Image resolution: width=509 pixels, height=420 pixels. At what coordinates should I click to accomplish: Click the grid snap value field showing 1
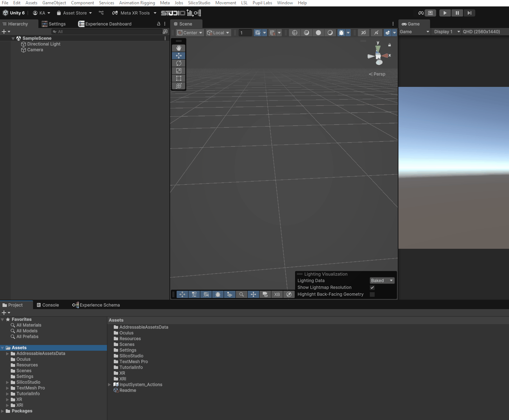tap(246, 33)
